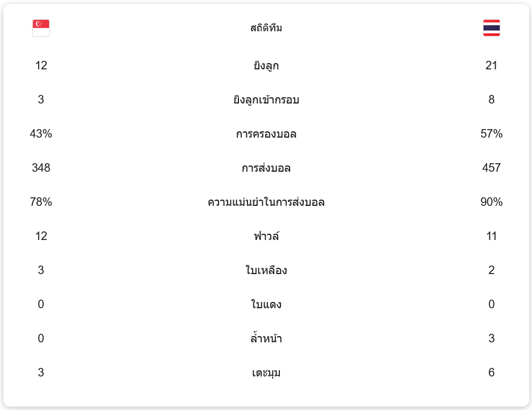Image resolution: width=532 pixels, height=410 pixels.
Task: Click the Thailand flag icon
Action: (x=491, y=28)
